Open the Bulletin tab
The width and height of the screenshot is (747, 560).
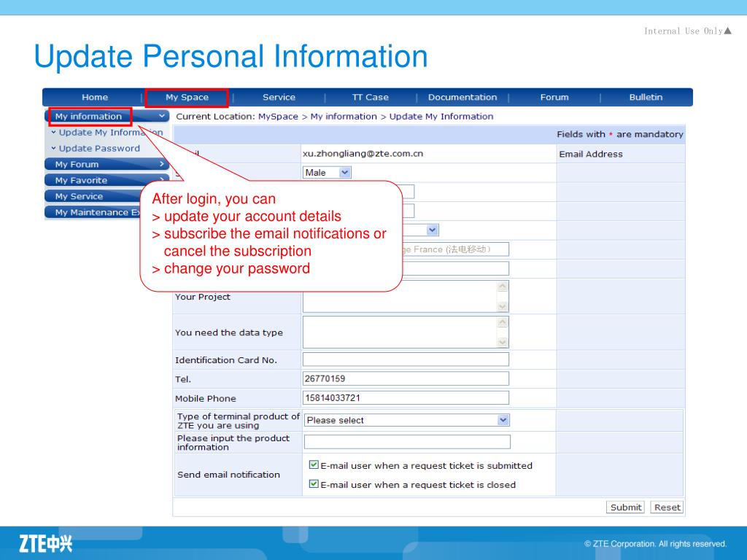pyautogui.click(x=646, y=97)
